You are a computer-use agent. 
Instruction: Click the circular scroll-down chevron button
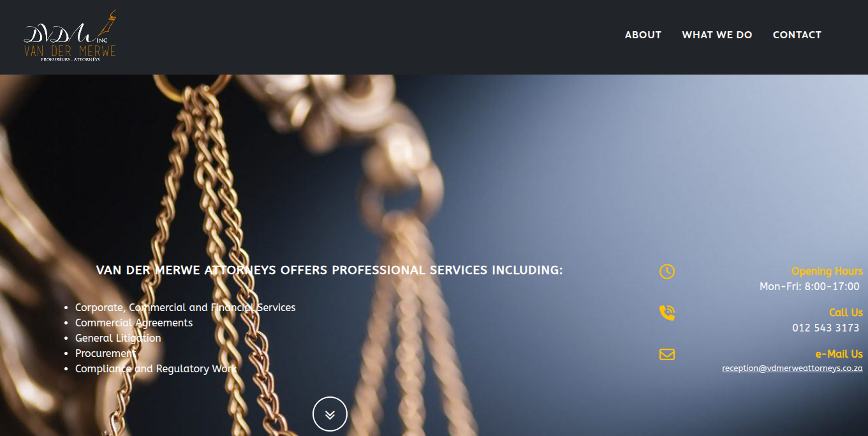click(x=330, y=414)
